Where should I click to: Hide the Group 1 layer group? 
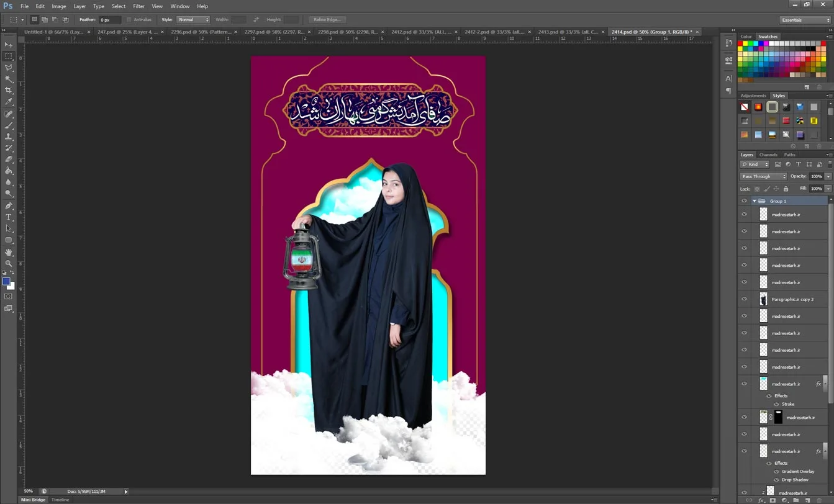click(744, 201)
